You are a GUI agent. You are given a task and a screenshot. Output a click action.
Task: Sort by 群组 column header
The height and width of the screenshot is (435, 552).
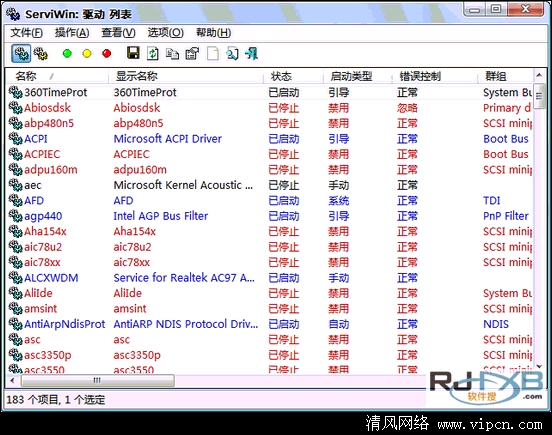click(x=505, y=76)
